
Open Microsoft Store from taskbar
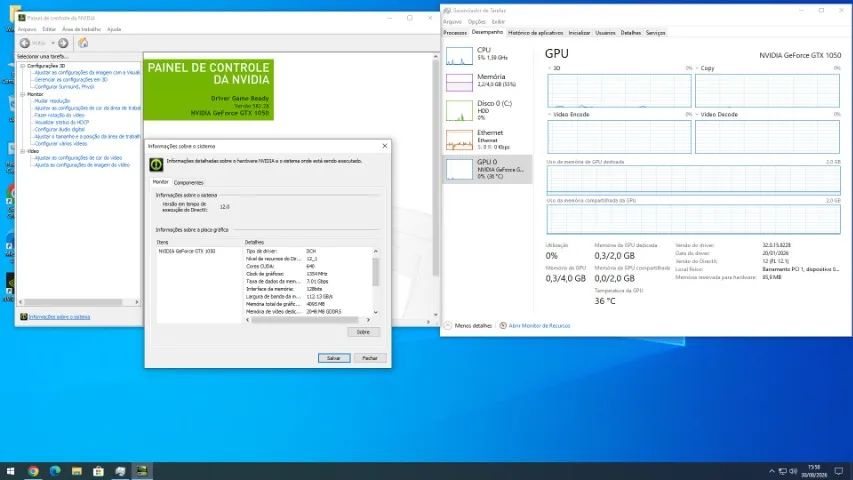[98, 471]
